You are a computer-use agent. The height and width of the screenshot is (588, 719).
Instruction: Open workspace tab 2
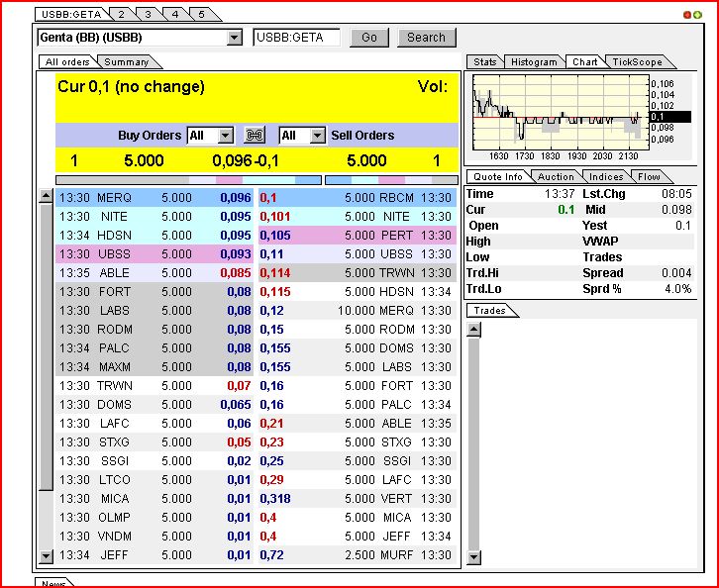[121, 15]
